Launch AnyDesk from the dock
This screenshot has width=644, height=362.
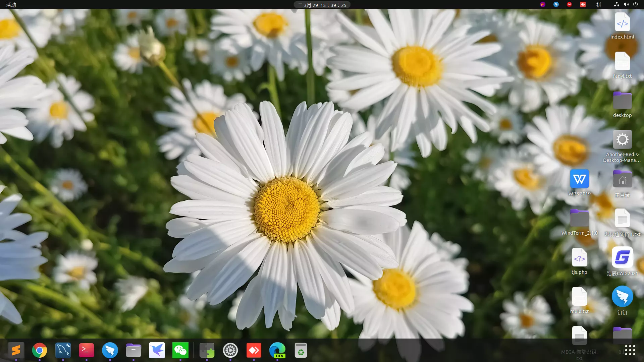[x=254, y=351]
